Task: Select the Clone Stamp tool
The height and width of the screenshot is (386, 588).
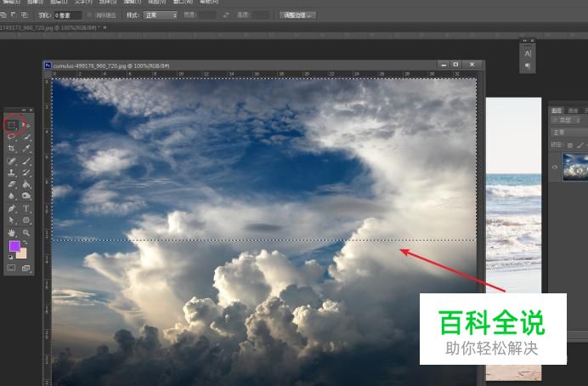Action: pyautogui.click(x=12, y=173)
